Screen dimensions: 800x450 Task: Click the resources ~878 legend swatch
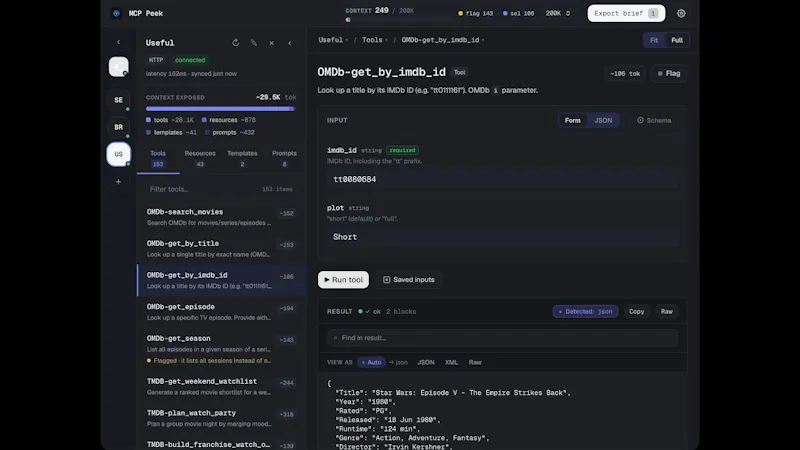pyautogui.click(x=204, y=120)
